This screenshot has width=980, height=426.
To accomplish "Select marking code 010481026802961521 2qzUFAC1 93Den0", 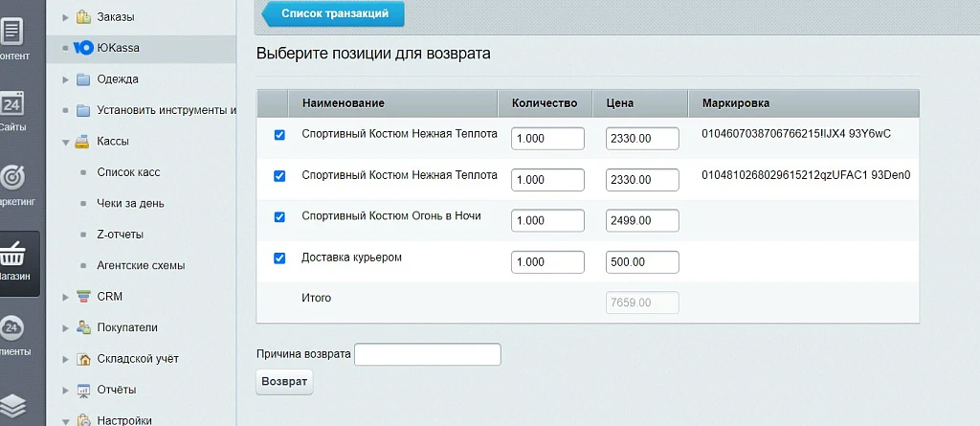I will point(806,175).
